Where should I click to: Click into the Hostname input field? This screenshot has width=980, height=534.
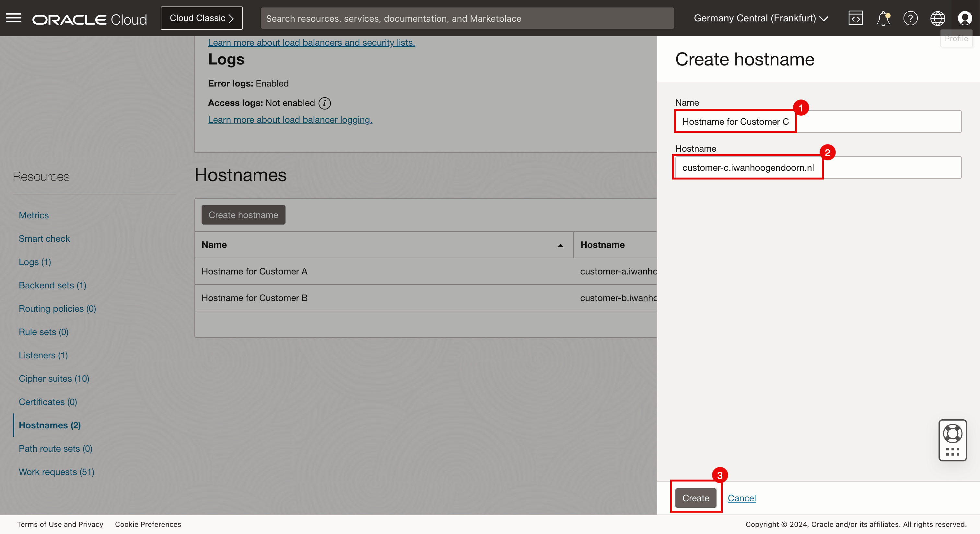tap(818, 168)
